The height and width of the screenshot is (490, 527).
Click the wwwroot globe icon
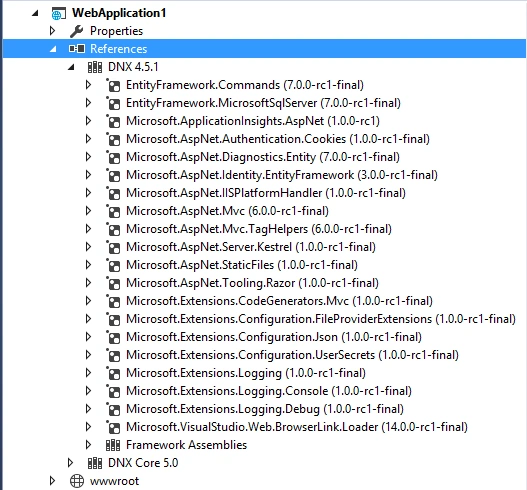click(x=77, y=481)
